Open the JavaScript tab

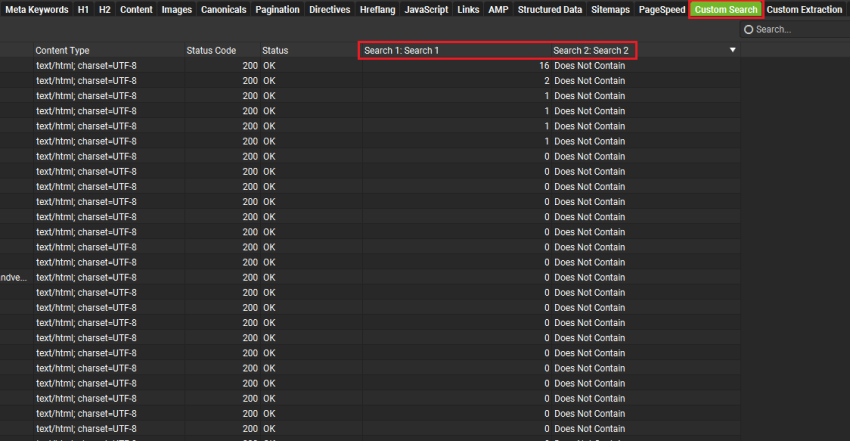[x=426, y=9]
